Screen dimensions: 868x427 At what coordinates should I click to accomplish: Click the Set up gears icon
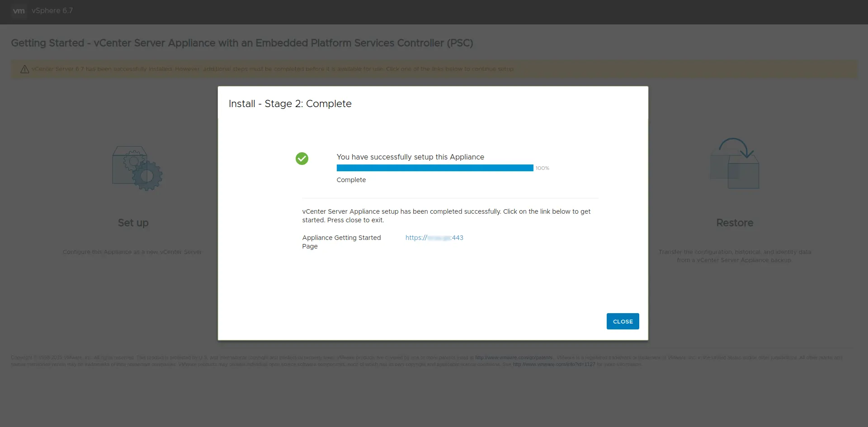(x=137, y=168)
